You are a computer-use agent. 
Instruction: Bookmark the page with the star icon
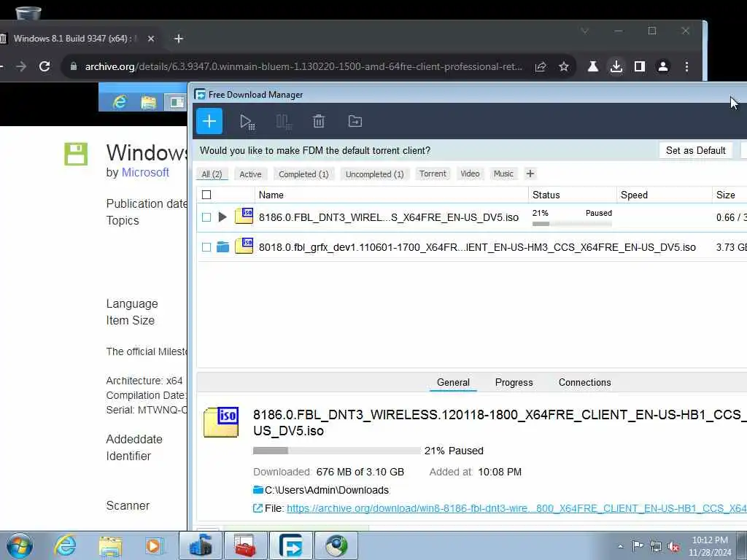coord(564,66)
